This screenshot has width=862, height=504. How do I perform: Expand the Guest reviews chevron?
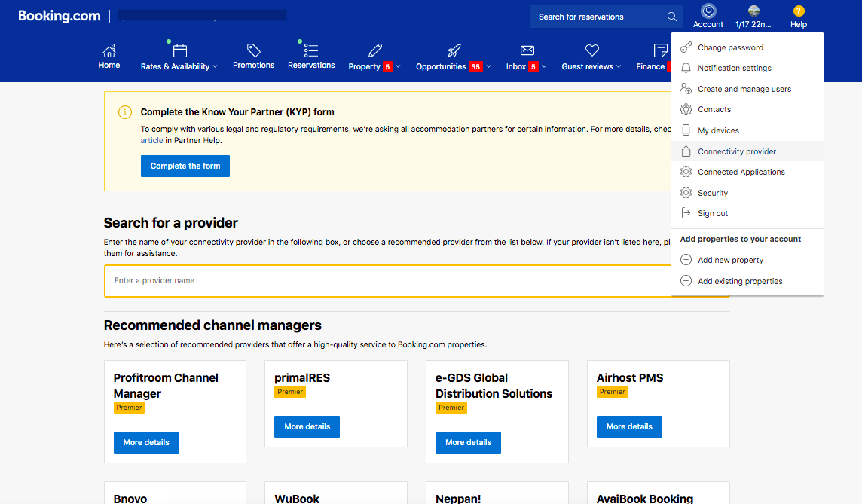(x=619, y=66)
